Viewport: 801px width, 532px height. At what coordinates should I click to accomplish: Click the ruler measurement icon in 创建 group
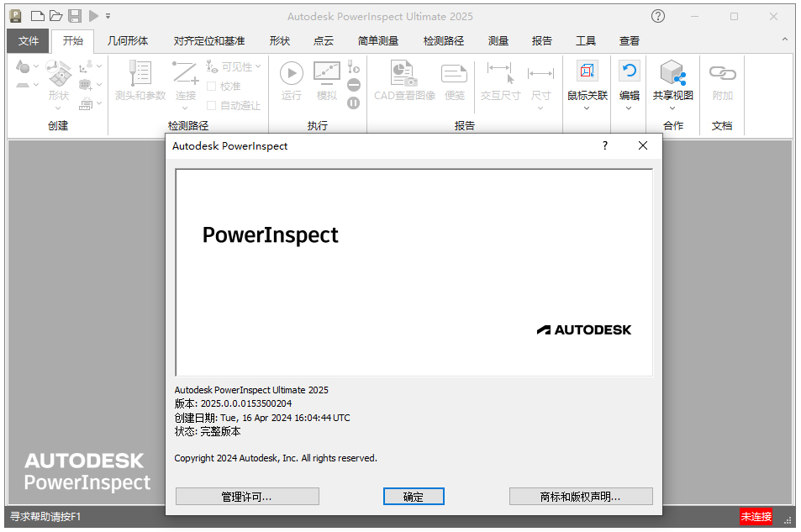click(85, 103)
